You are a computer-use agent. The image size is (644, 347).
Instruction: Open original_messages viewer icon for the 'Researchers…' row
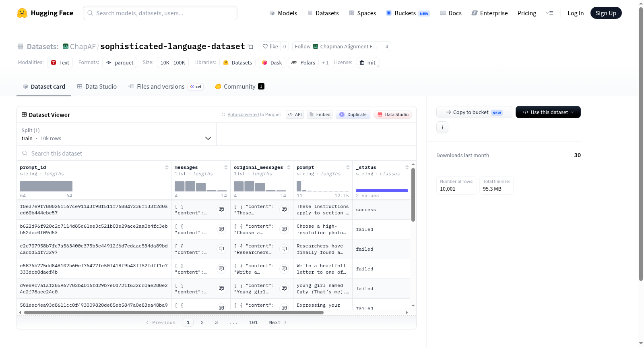[x=284, y=249]
